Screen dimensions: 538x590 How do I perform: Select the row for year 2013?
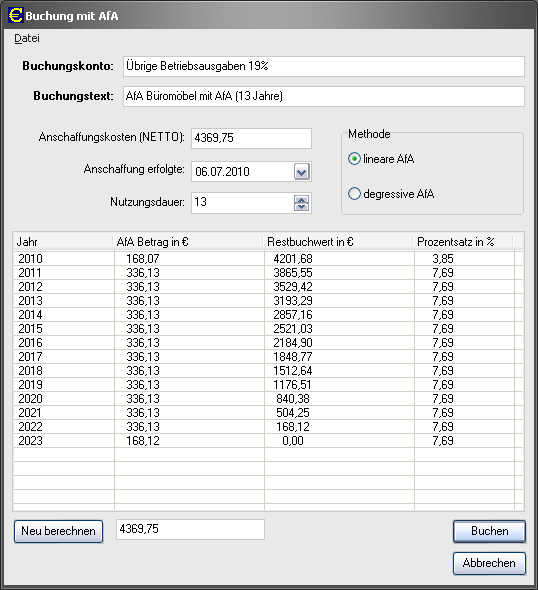click(x=268, y=301)
